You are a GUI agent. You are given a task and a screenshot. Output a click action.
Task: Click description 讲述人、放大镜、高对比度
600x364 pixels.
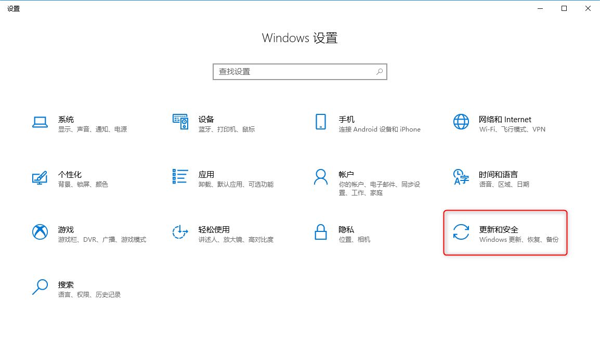click(236, 240)
